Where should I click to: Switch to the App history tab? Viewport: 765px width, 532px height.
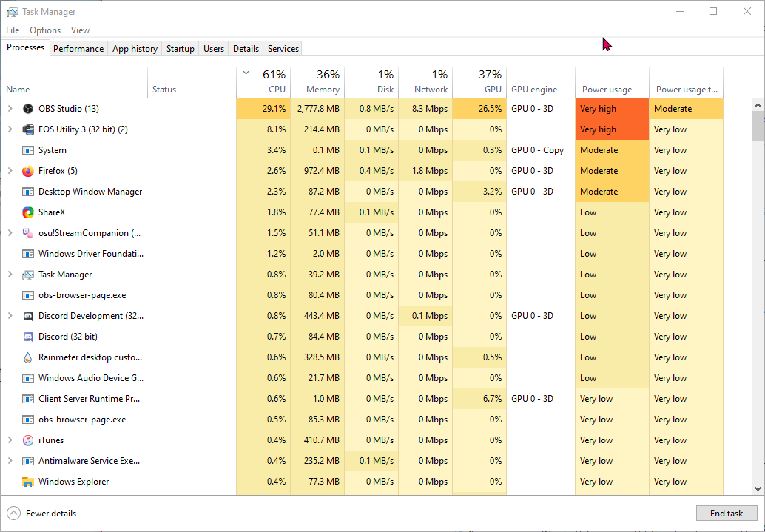pyautogui.click(x=135, y=49)
